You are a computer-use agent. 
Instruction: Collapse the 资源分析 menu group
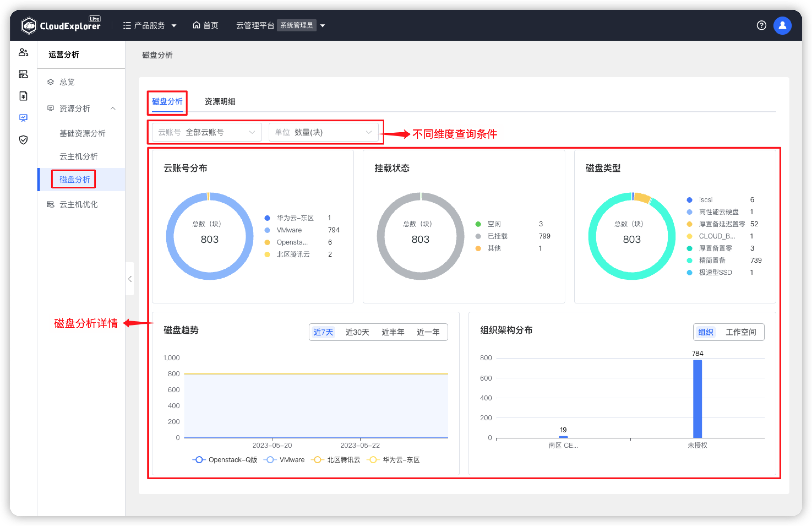click(113, 109)
